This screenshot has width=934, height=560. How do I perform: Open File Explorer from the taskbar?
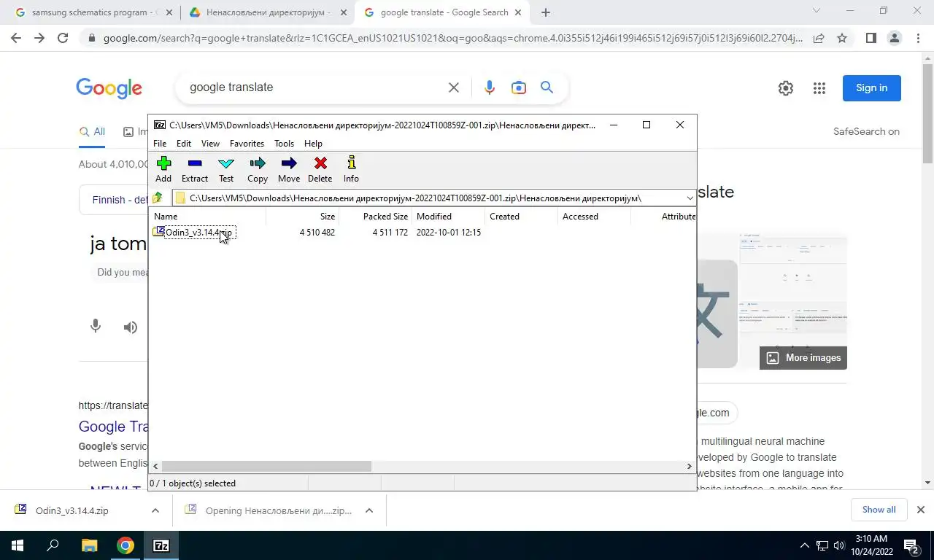tap(89, 545)
